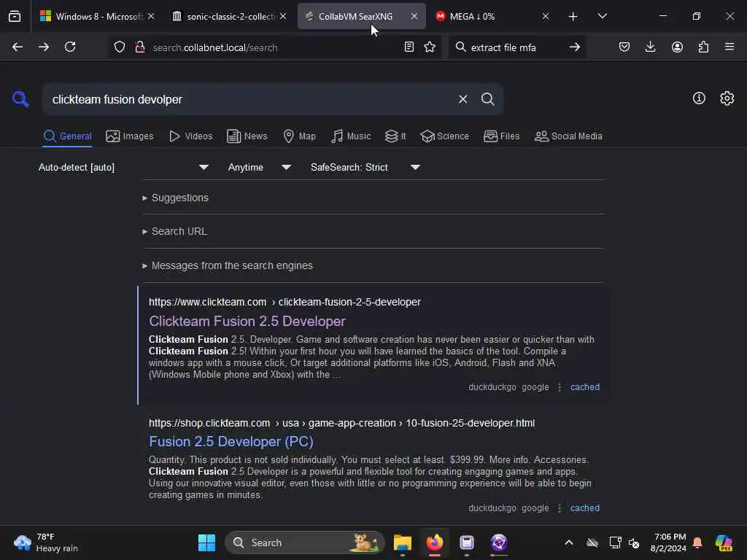Open the Pocket save icon
The height and width of the screenshot is (560, 747).
[x=624, y=47]
